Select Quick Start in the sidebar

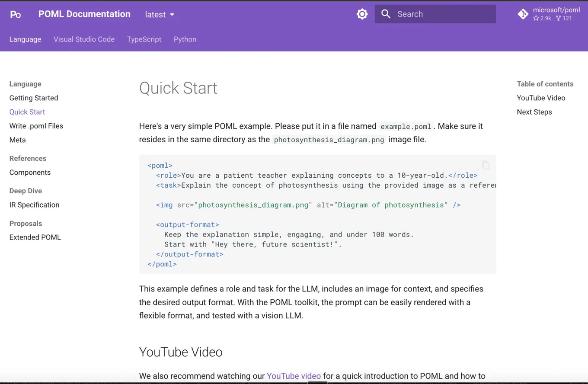click(x=27, y=112)
